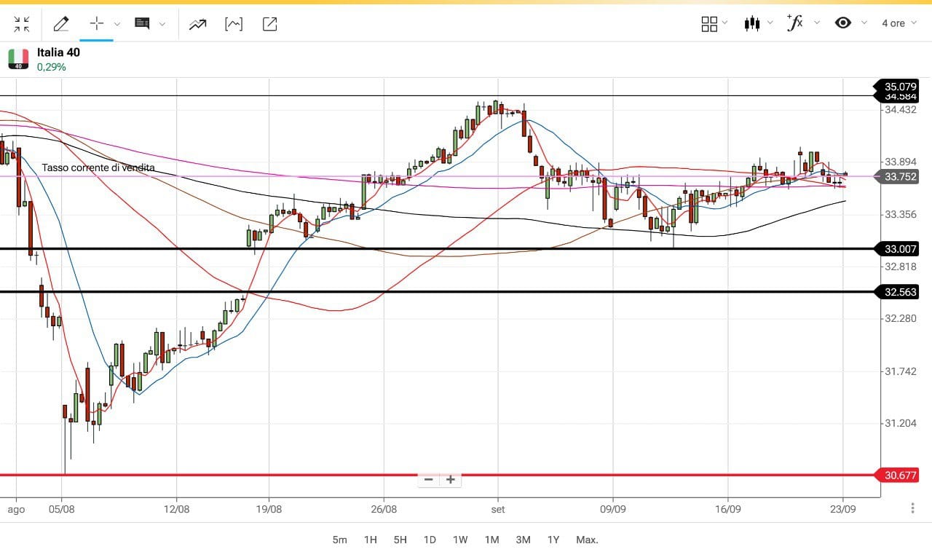Switch to the Max. time range
Screen dimensions: 932x560
[587, 540]
